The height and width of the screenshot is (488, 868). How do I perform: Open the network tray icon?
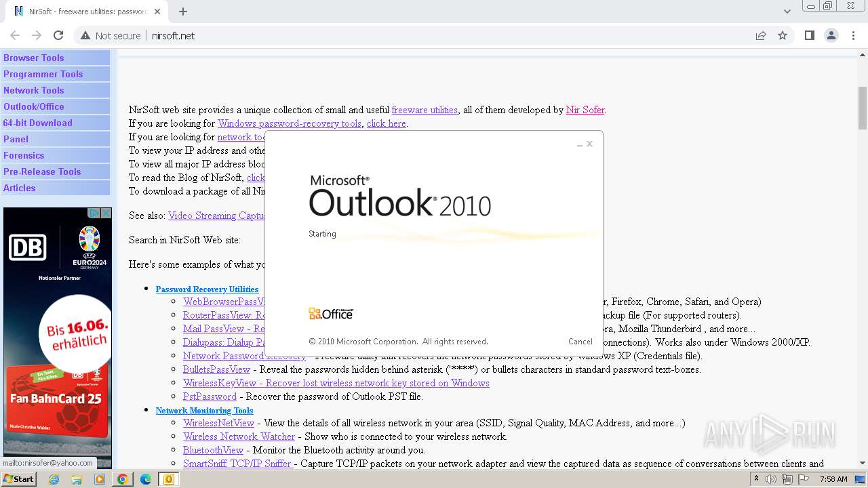[787, 479]
